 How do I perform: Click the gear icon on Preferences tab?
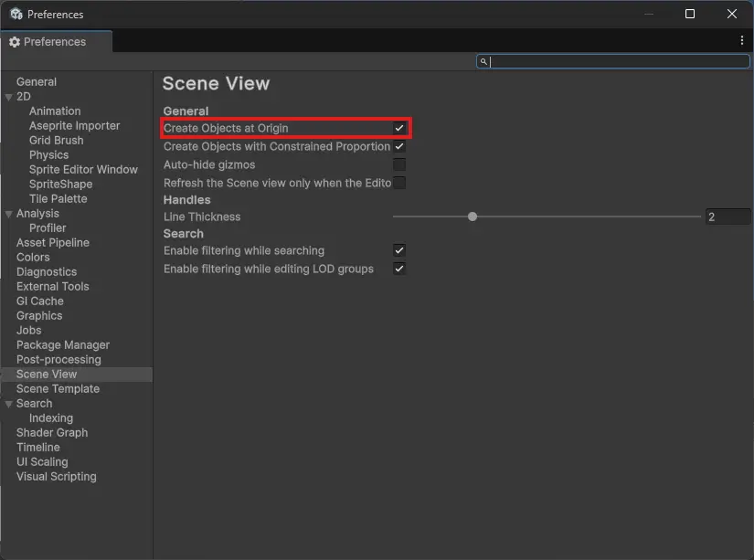point(15,42)
